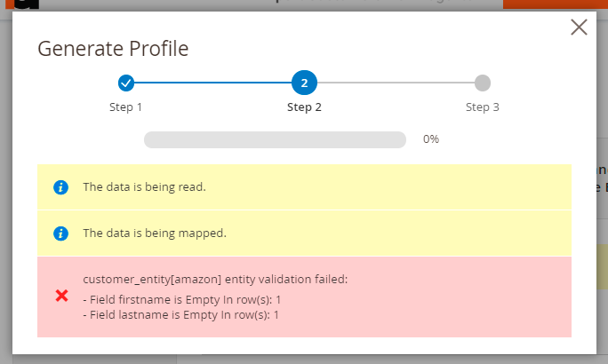Select the 'Step 3' label
Screen dimensions: 608x364
coord(482,107)
